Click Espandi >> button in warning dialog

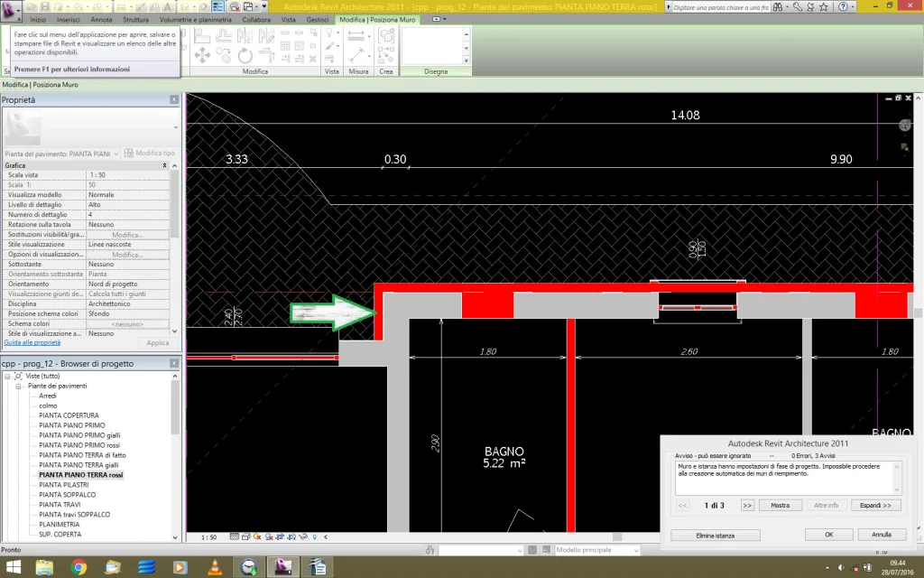[x=875, y=506]
